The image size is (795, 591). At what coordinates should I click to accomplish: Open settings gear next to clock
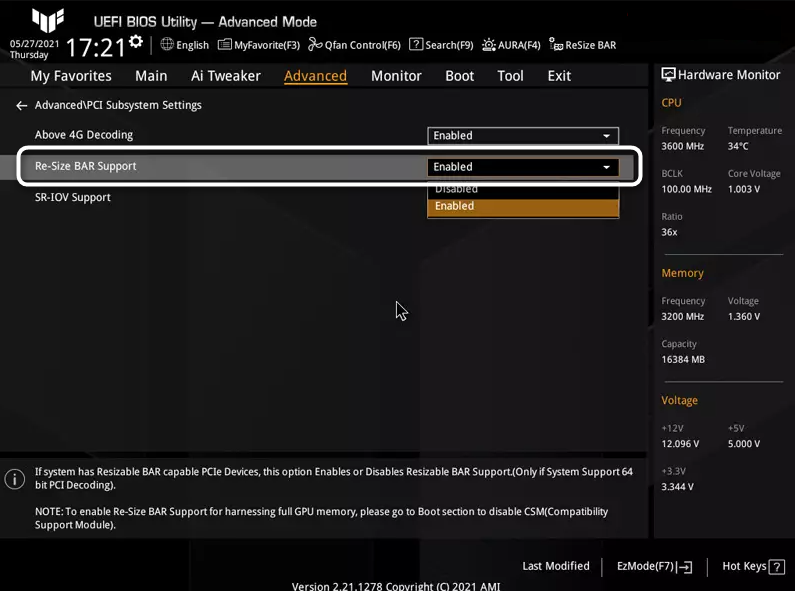pyautogui.click(x=136, y=42)
